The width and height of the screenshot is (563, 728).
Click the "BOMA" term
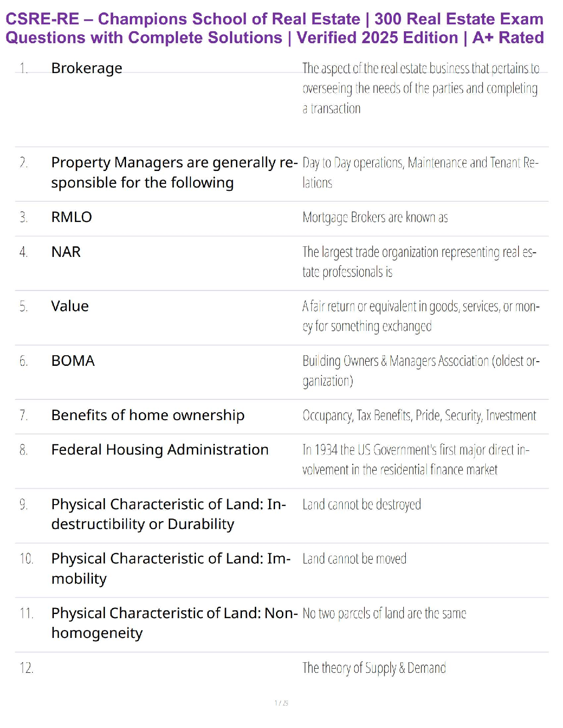(x=73, y=361)
